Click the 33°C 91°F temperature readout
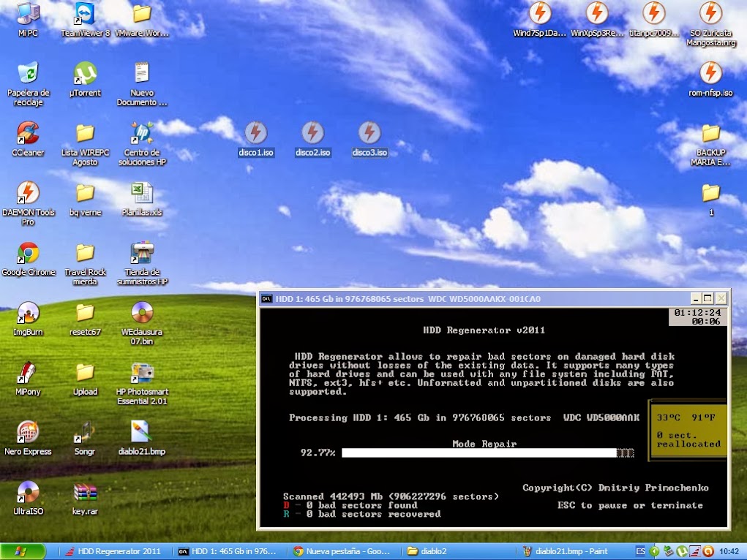 tap(686, 417)
